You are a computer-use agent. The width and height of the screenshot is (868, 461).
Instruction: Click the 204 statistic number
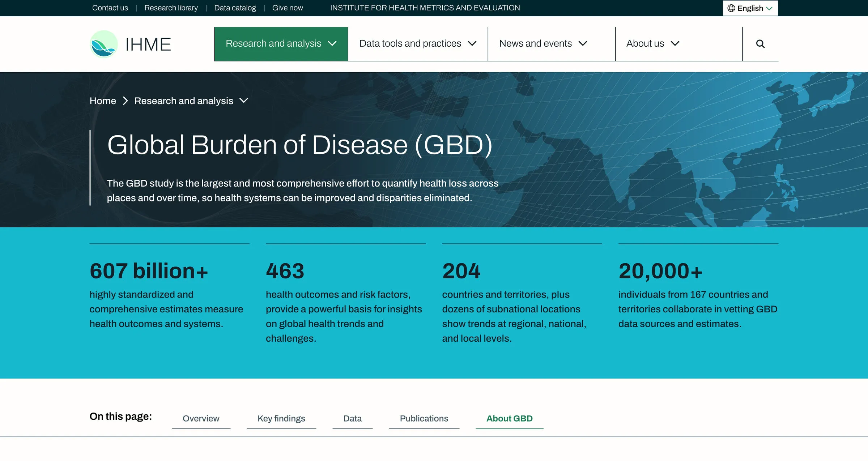[x=461, y=271]
